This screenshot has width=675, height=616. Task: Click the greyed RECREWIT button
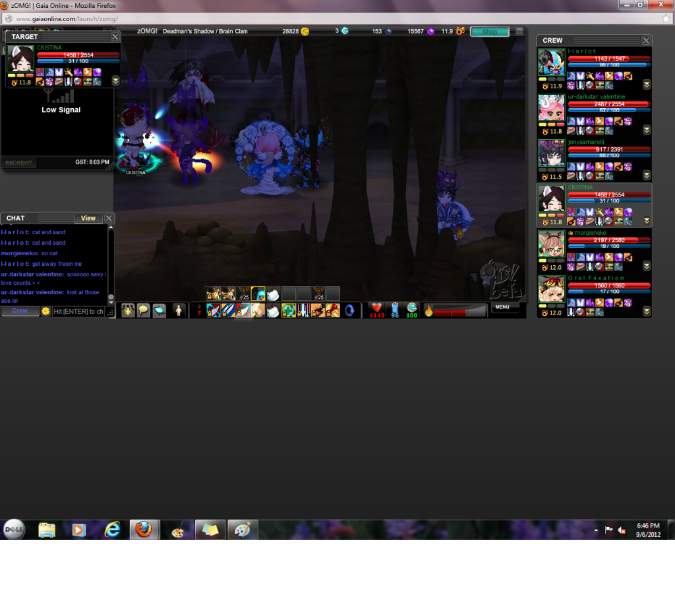click(18, 163)
